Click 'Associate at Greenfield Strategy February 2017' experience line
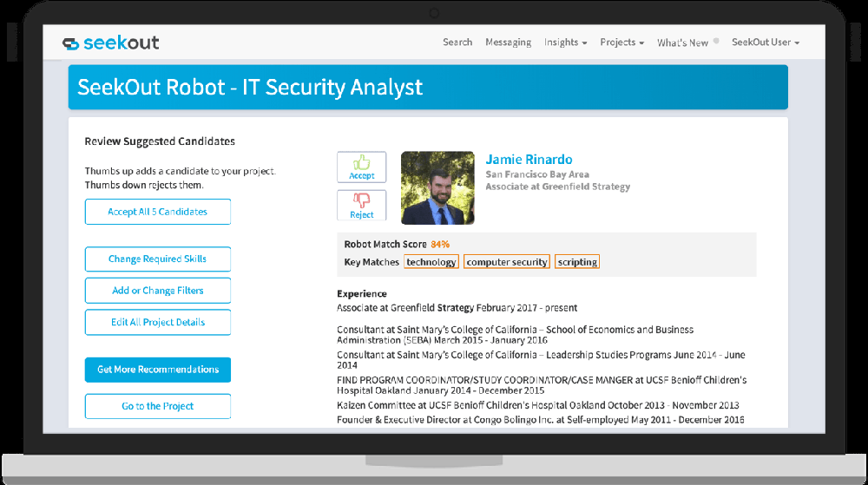The height and width of the screenshot is (485, 868). click(457, 307)
